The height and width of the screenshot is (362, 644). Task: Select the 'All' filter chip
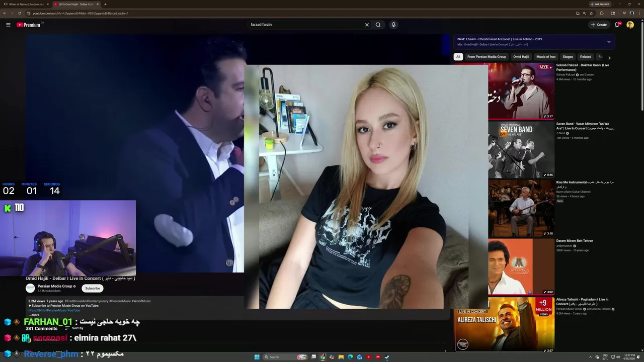(x=458, y=57)
